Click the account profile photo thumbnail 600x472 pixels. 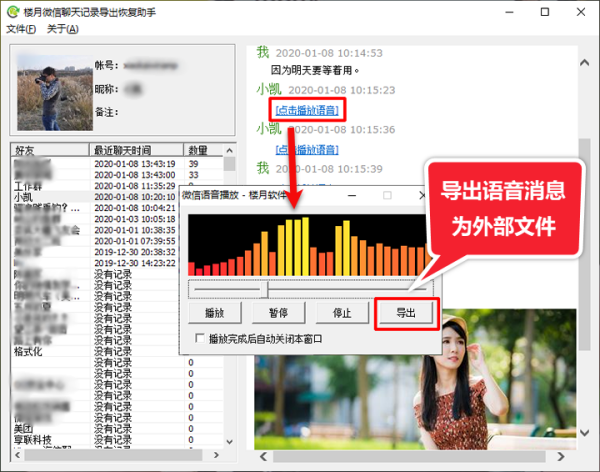pyautogui.click(x=50, y=93)
